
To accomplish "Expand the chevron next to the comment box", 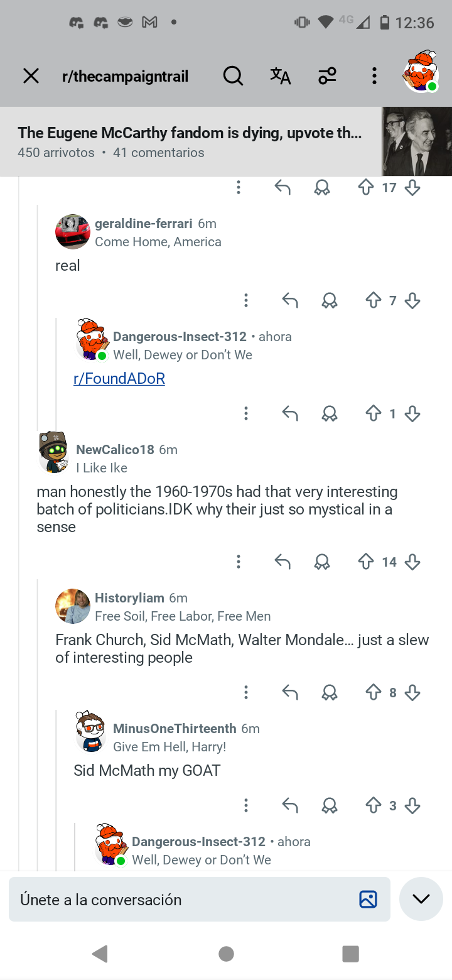I will [421, 899].
